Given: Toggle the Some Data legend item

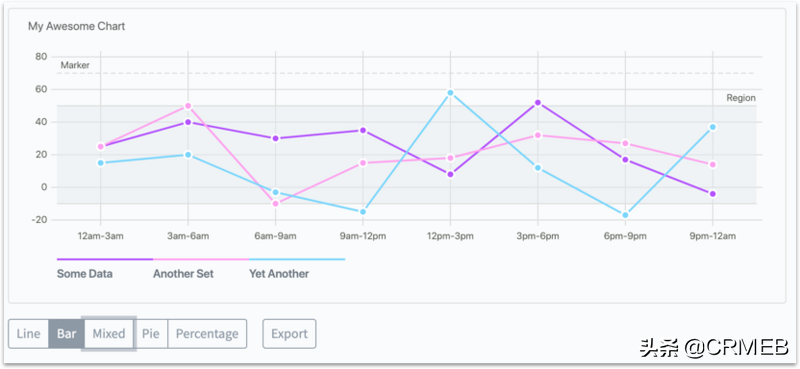Looking at the screenshot, I should point(85,274).
